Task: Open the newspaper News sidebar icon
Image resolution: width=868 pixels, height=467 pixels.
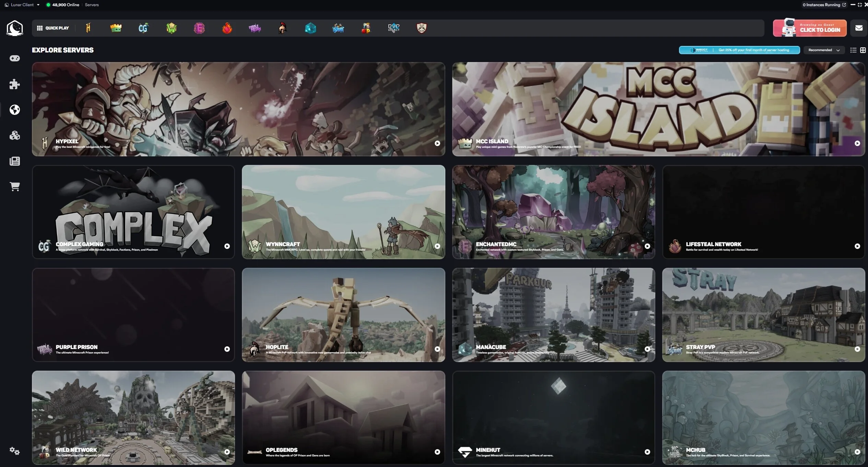Action: point(14,161)
